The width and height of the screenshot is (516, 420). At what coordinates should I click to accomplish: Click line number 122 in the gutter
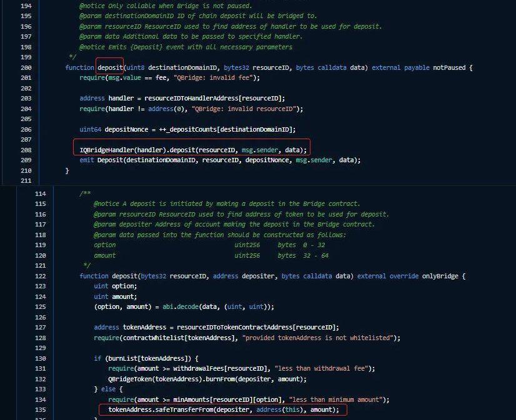pos(40,276)
